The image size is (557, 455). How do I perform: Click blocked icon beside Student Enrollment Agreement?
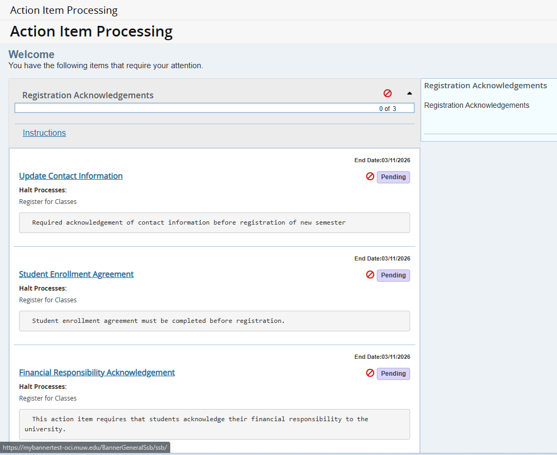370,275
